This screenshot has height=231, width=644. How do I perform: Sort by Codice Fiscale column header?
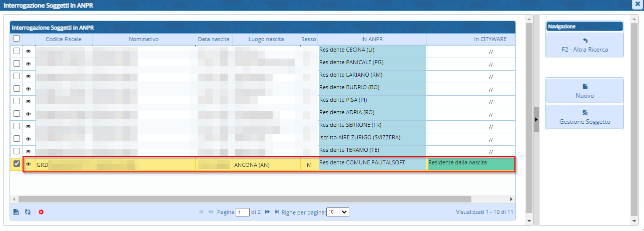[63, 39]
